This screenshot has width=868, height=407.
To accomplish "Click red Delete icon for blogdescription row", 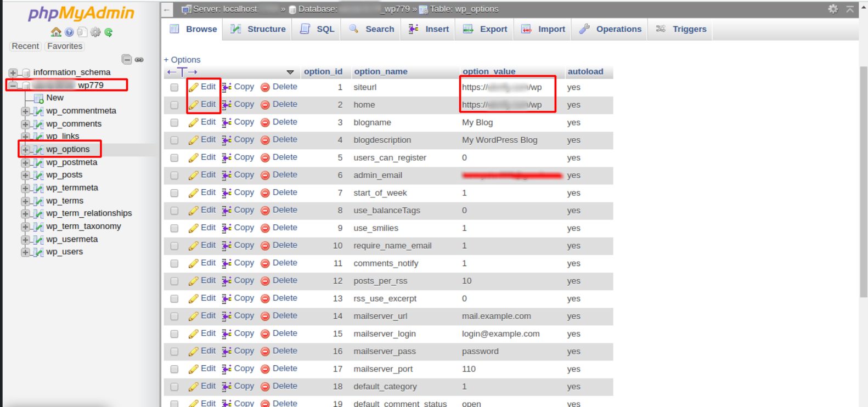I will pyautogui.click(x=265, y=140).
